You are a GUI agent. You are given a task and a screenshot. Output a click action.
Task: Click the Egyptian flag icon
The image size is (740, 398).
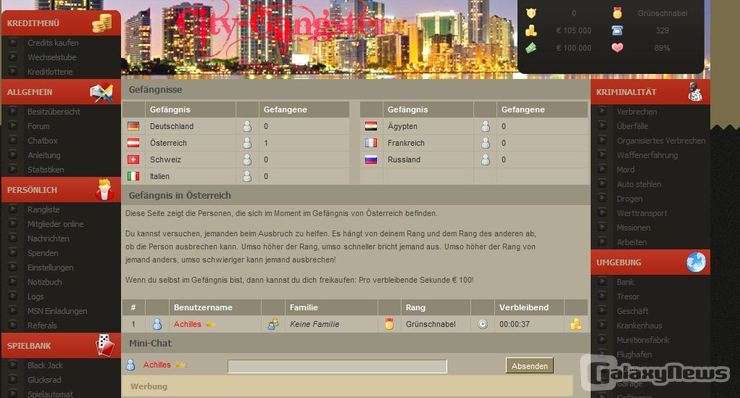[x=371, y=126]
